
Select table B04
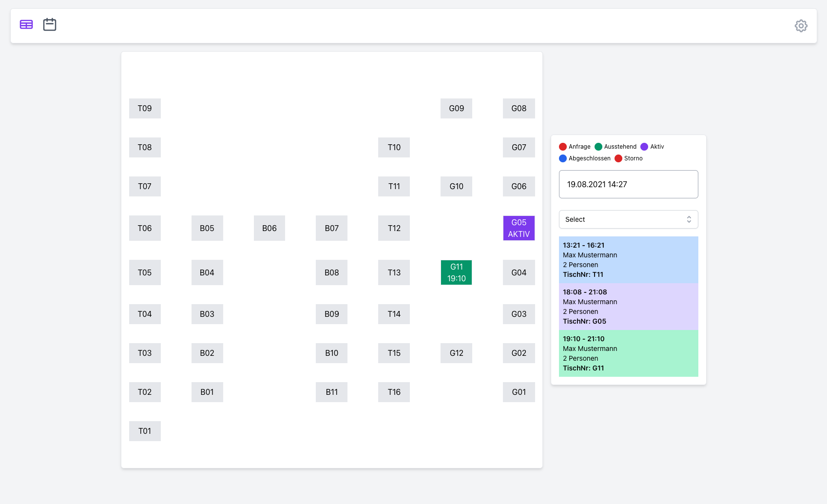click(x=207, y=272)
